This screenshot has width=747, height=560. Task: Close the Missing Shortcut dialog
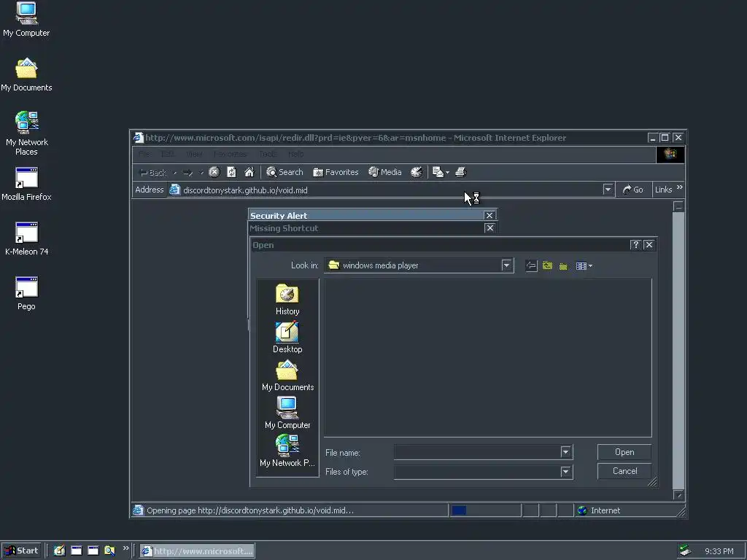point(489,227)
